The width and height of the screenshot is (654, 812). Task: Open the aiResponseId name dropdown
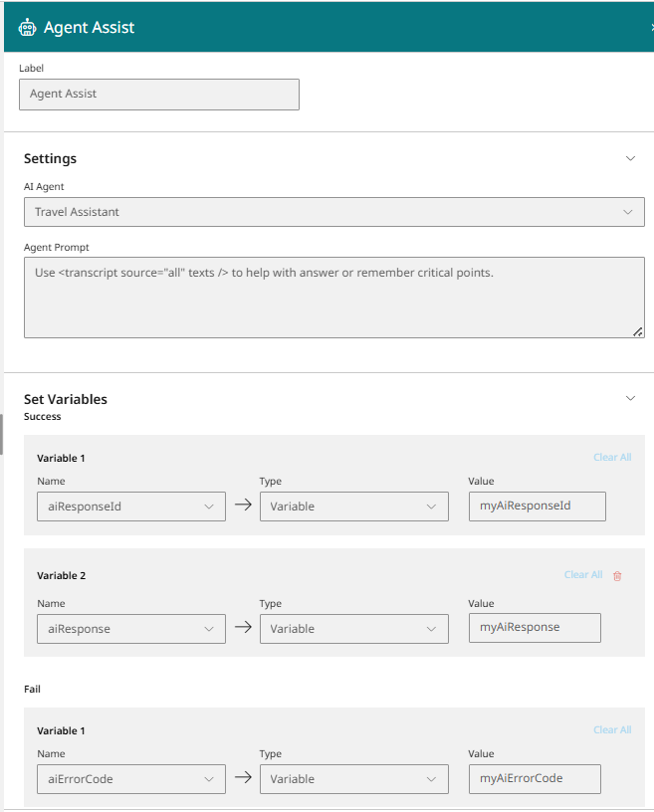click(x=131, y=507)
